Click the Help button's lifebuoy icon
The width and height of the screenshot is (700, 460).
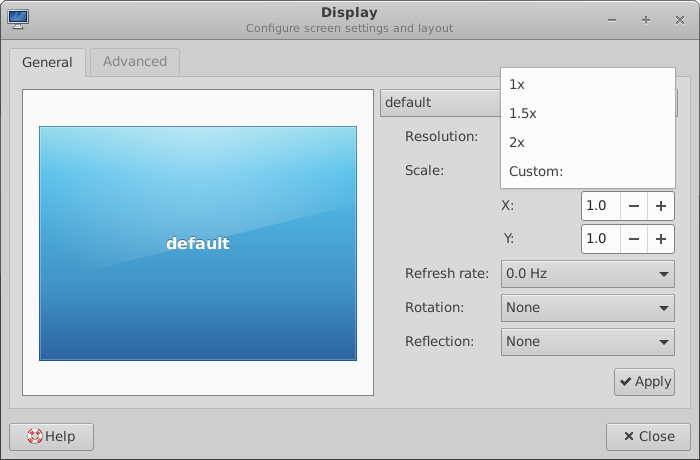pos(34,437)
